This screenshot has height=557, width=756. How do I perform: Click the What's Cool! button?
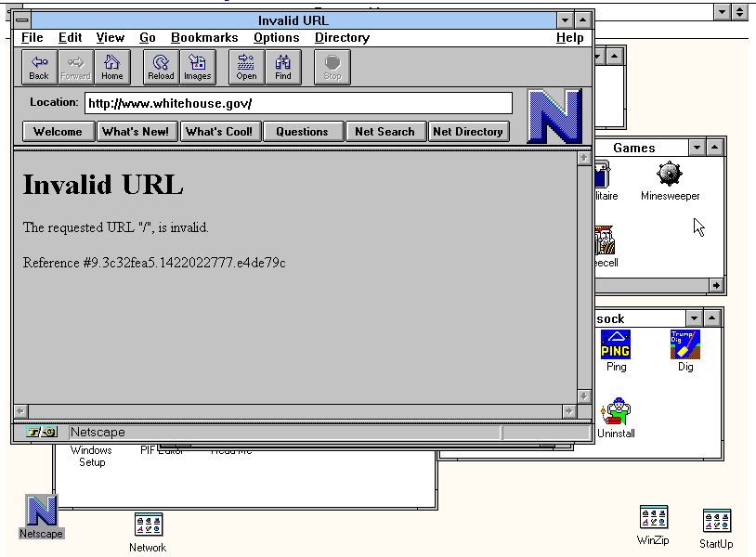click(220, 132)
